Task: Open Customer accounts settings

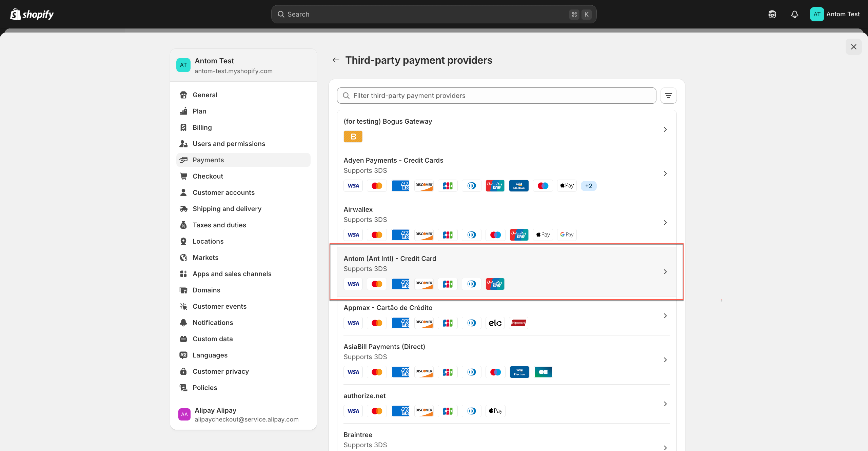Action: [243, 192]
